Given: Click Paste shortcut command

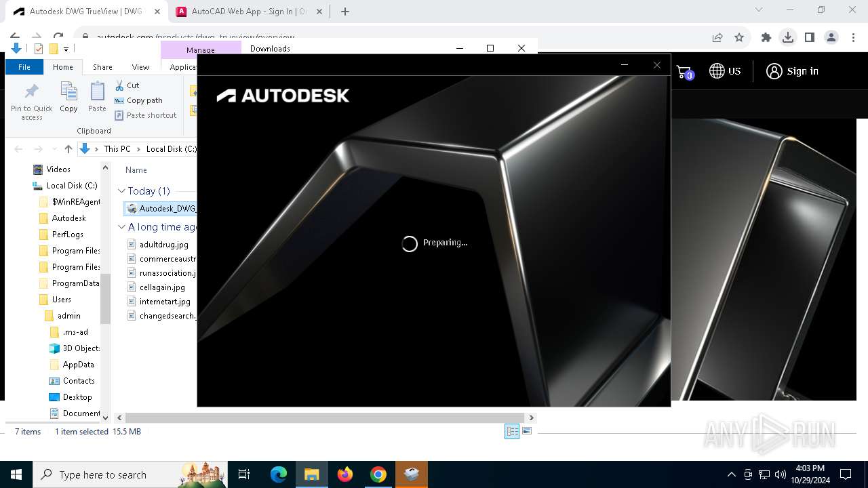Looking at the screenshot, I should point(145,115).
